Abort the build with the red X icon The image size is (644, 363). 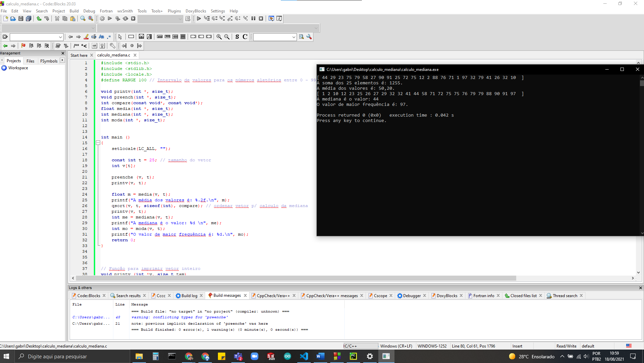tap(133, 18)
